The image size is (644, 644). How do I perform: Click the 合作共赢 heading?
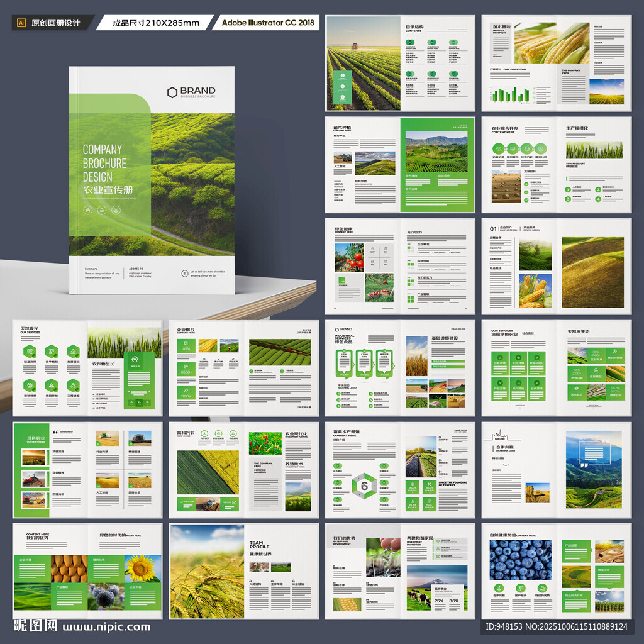click(x=505, y=447)
